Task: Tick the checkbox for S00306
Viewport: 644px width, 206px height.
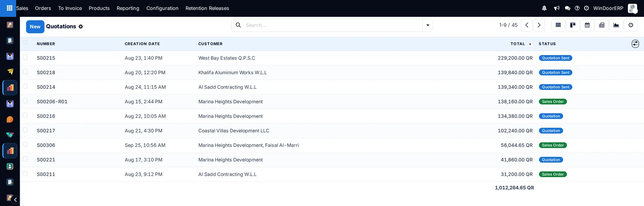Action: [25, 145]
